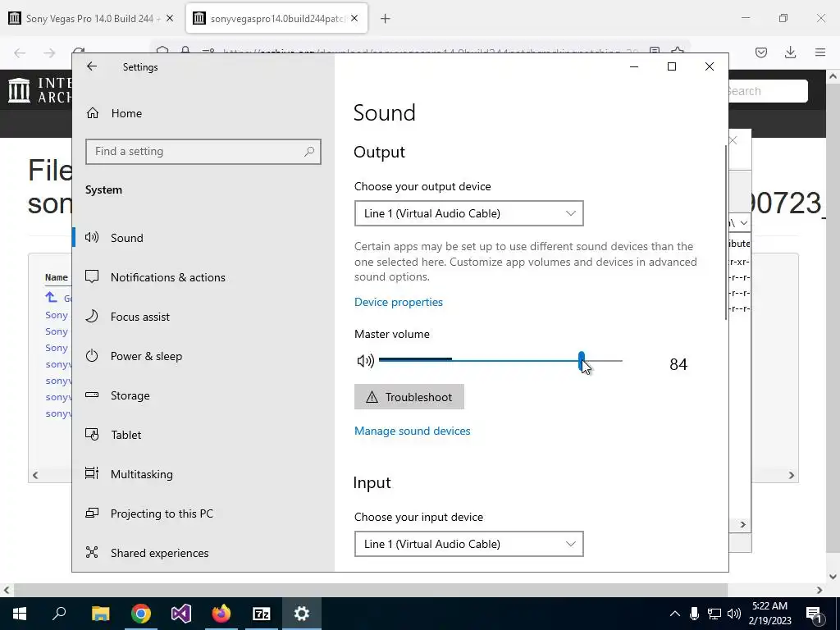Open the Windows Start menu
Image resolution: width=840 pixels, height=630 pixels.
tap(20, 614)
